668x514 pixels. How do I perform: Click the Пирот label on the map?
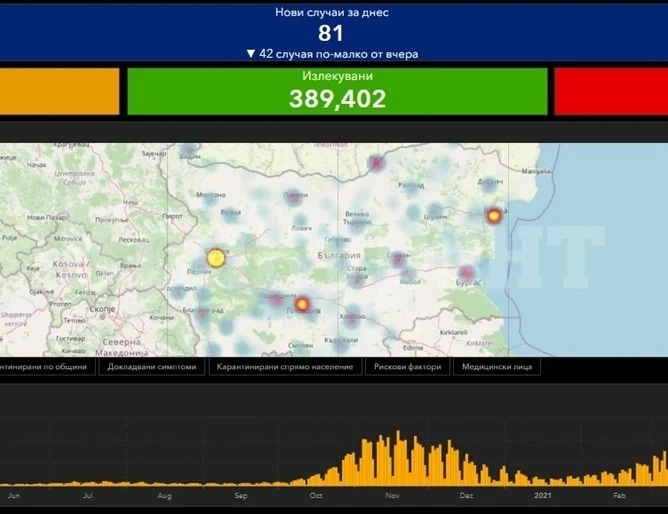pyautogui.click(x=172, y=216)
